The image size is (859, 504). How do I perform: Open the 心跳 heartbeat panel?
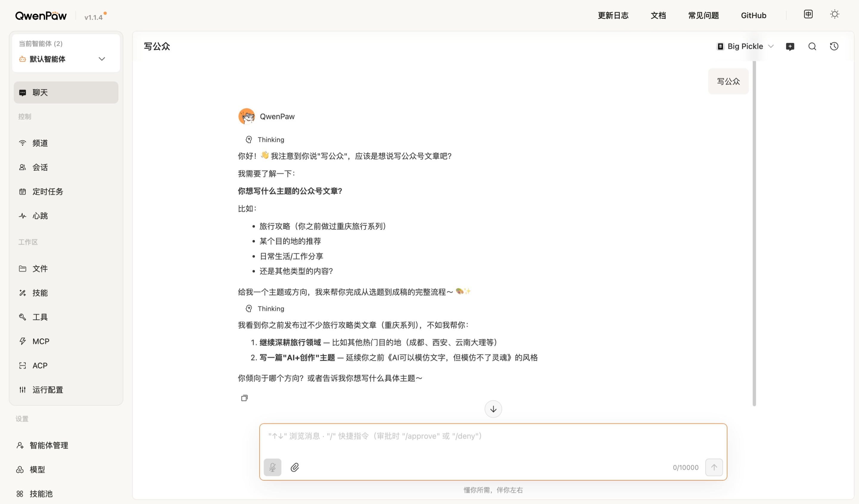click(40, 216)
